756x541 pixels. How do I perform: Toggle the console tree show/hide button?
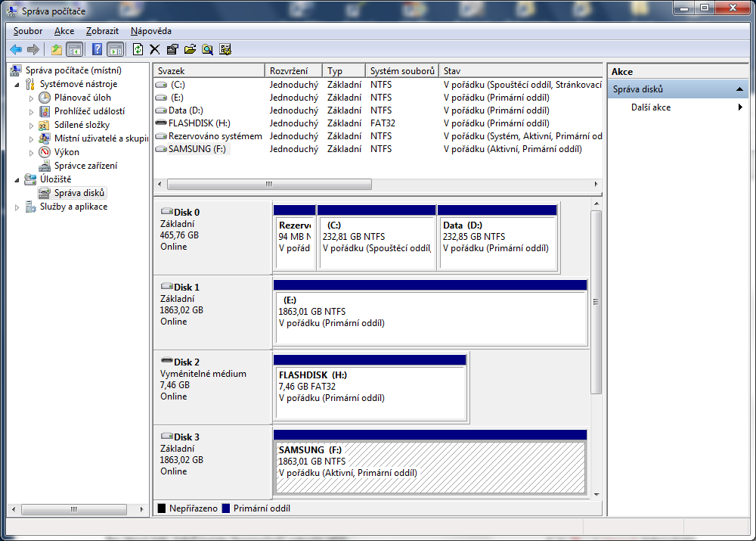tap(74, 49)
